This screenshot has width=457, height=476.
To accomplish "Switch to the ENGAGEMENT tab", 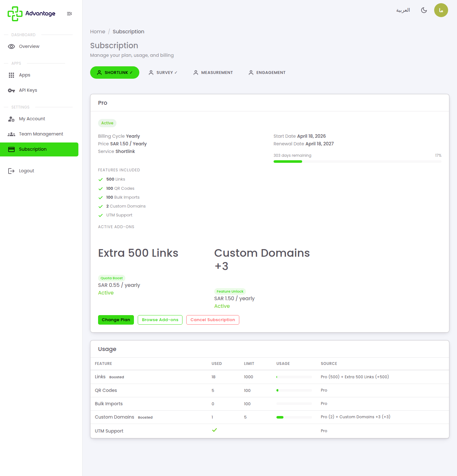I will (267, 73).
